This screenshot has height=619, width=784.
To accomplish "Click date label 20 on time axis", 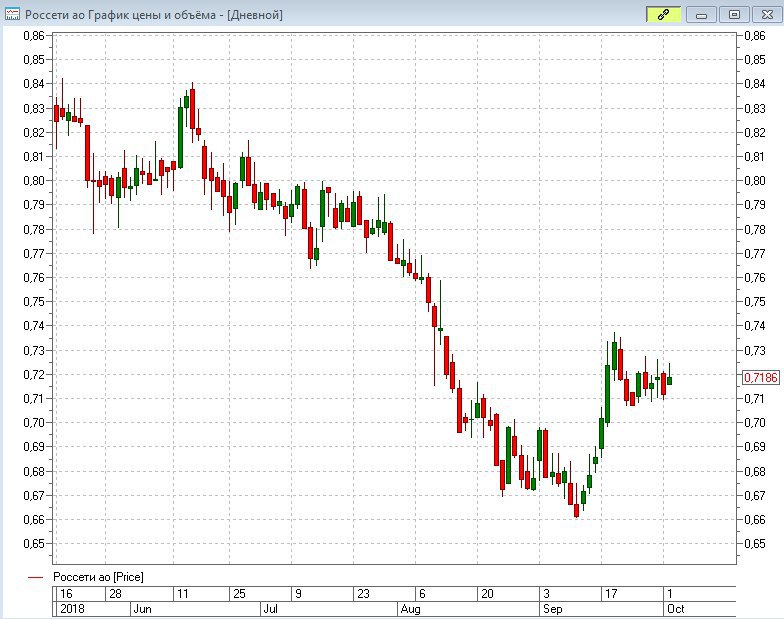I will tap(487, 594).
